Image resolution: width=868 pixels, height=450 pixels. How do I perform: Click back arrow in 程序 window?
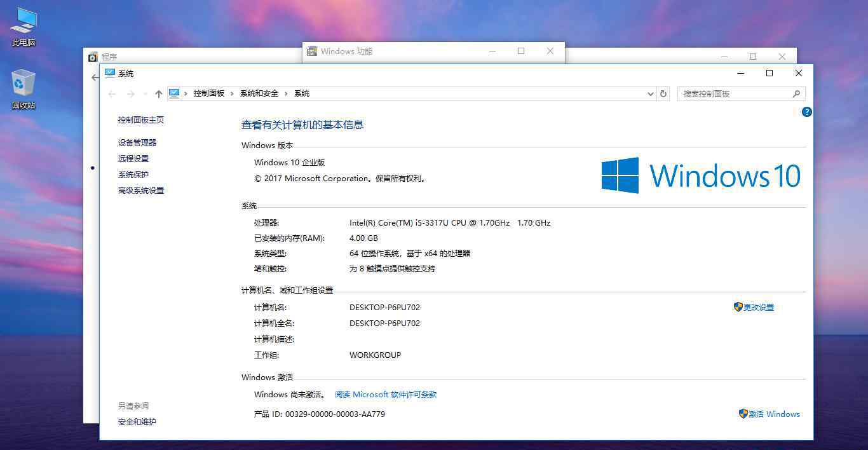point(95,78)
